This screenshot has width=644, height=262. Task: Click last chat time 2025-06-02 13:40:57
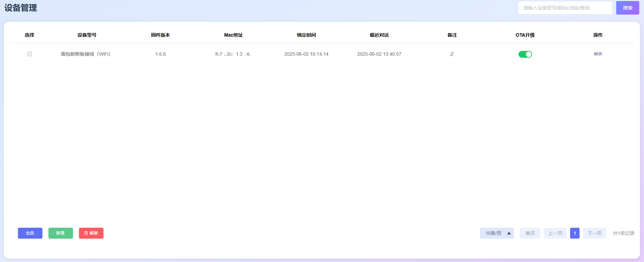(x=379, y=54)
